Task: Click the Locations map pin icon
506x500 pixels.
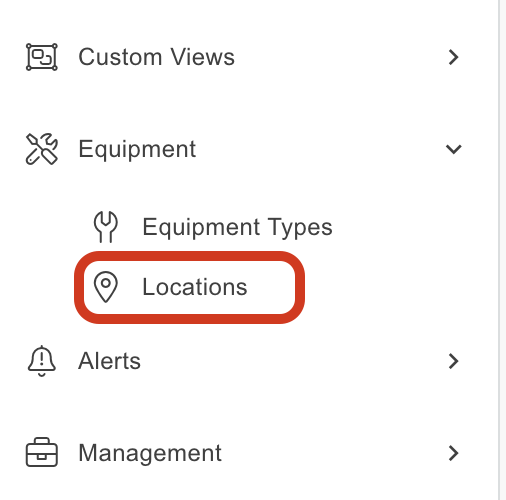Action: (x=106, y=287)
